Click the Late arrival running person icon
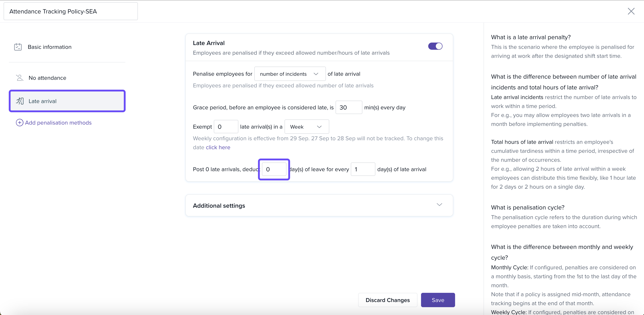 (x=20, y=101)
